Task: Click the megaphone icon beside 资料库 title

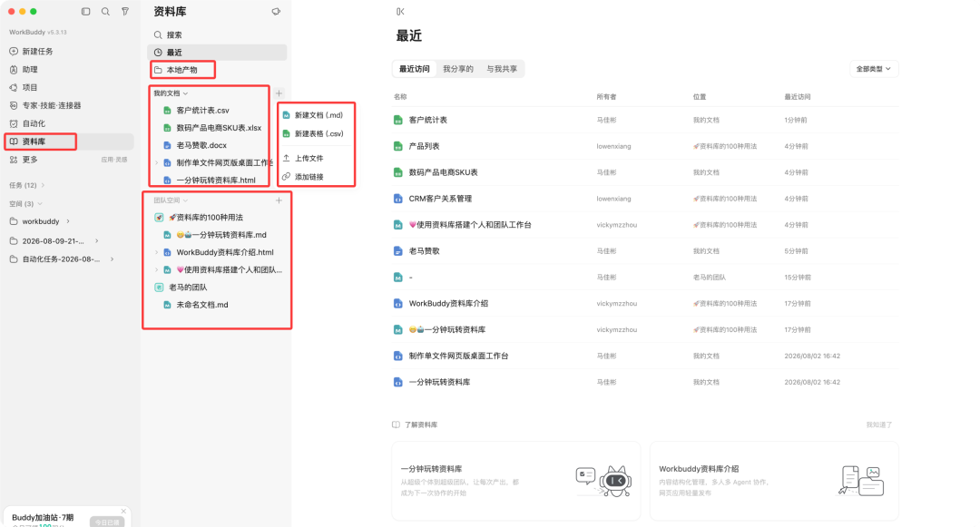Action: pos(276,11)
